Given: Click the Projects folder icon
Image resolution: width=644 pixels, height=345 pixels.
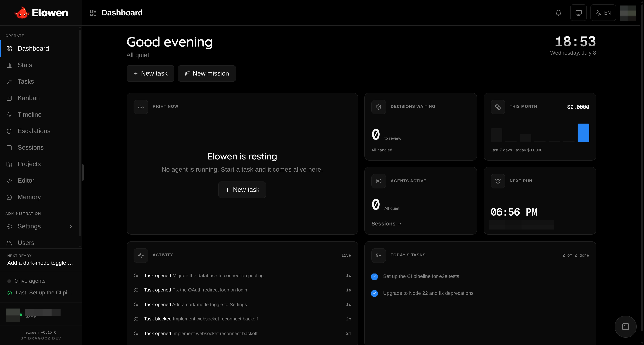Looking at the screenshot, I should click(9, 164).
